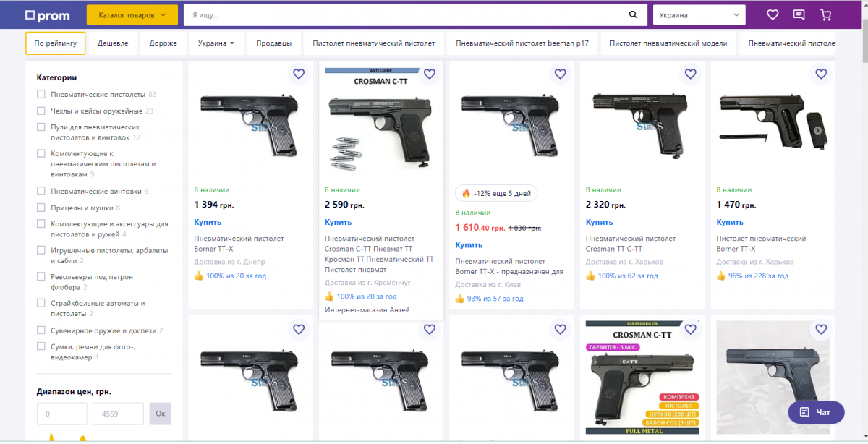This screenshot has height=444, width=868.
Task: Open messages icon in header
Action: 799,14
